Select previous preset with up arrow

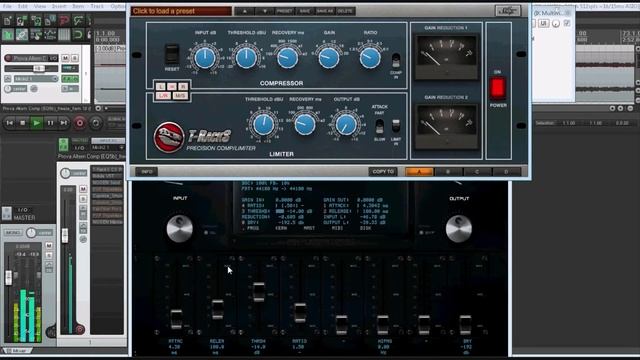point(244,11)
